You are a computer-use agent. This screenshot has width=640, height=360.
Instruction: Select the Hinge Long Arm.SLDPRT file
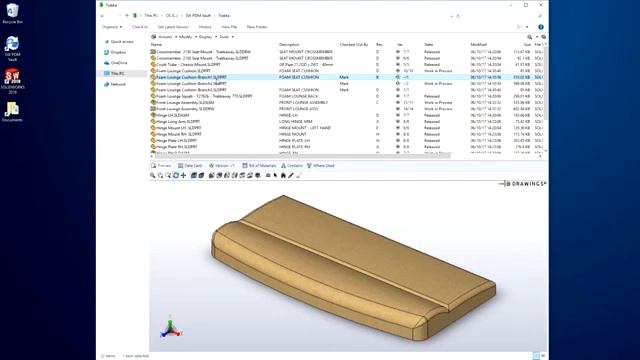coord(176,122)
